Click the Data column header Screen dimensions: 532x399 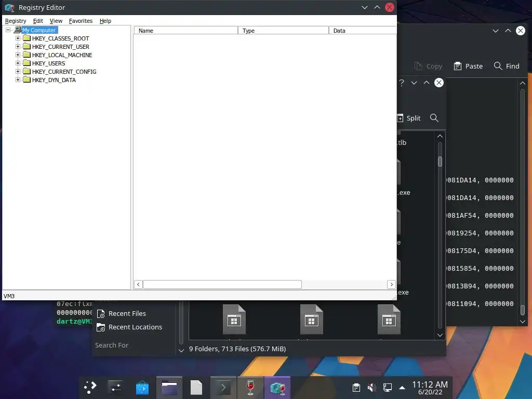[362, 31]
